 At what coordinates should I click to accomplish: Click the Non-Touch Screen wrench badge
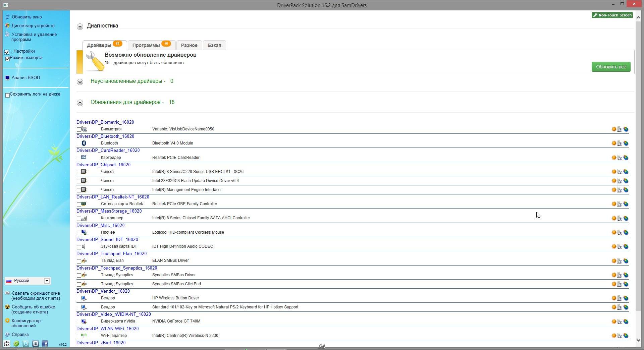[612, 15]
